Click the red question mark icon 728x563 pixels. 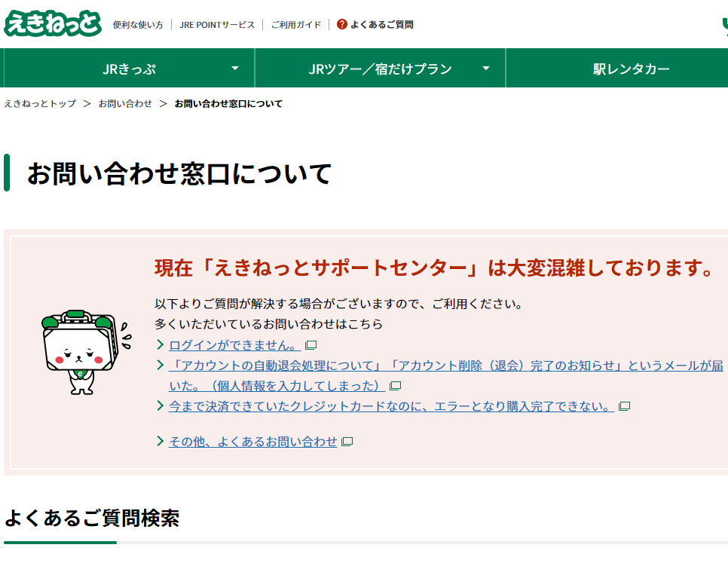click(342, 24)
